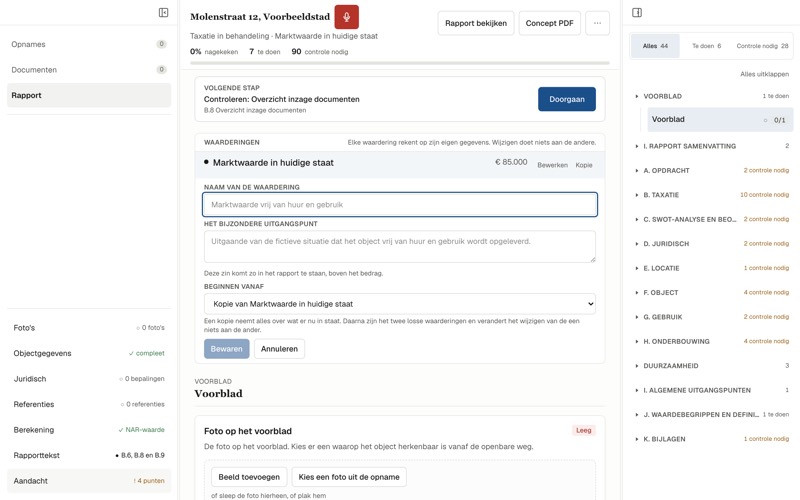The height and width of the screenshot is (500, 800).
Task: Open Juridisch section in sidebar
Action: click(x=89, y=379)
